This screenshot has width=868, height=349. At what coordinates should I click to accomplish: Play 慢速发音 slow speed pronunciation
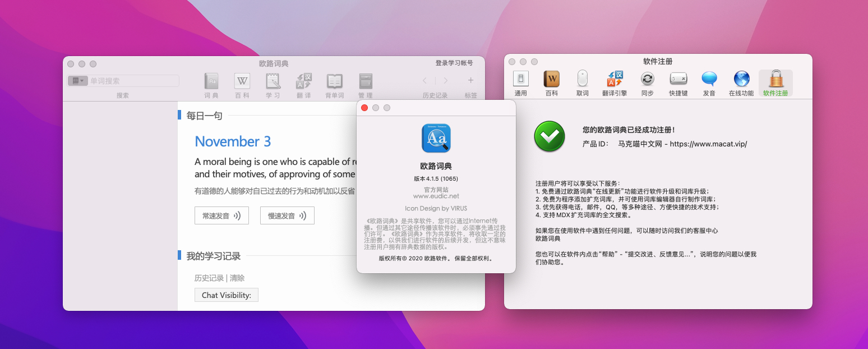[287, 215]
